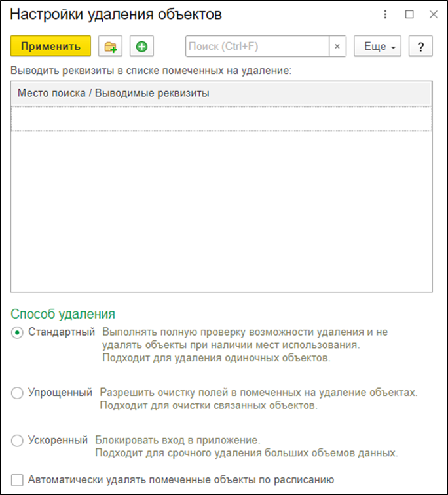Click the Разрешить очистку полей description text
Image resolution: width=448 pixels, height=495 pixels.
click(x=258, y=393)
